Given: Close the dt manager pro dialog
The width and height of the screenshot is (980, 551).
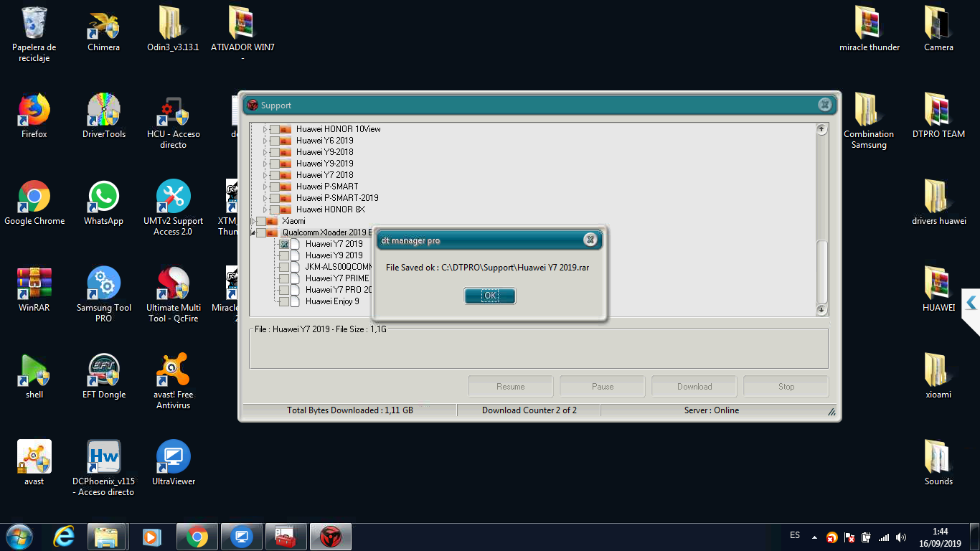Looking at the screenshot, I should click(590, 240).
